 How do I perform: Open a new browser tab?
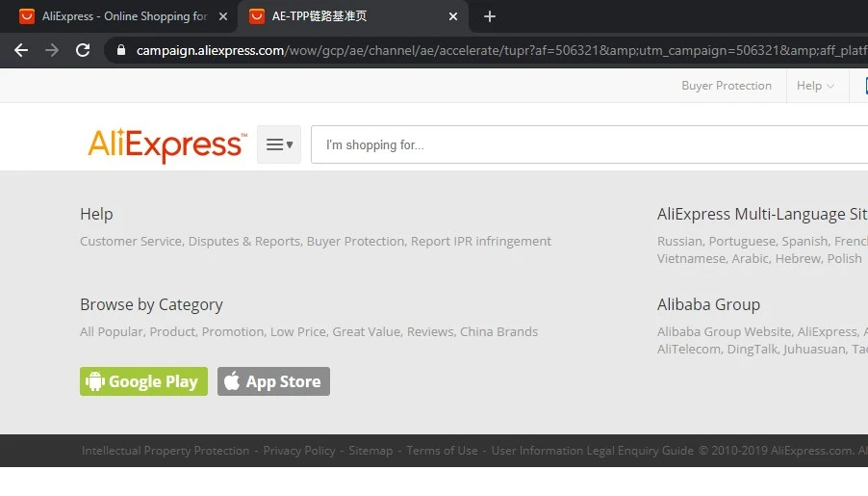point(490,16)
